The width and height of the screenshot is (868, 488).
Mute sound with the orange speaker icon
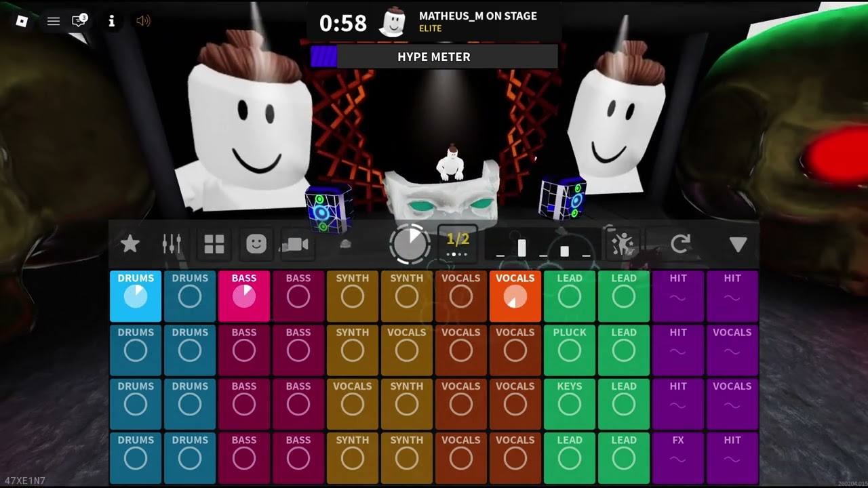(x=143, y=21)
